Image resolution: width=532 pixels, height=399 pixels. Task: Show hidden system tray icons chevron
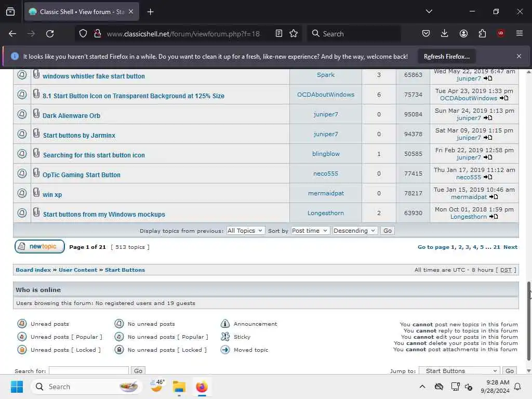(x=422, y=387)
